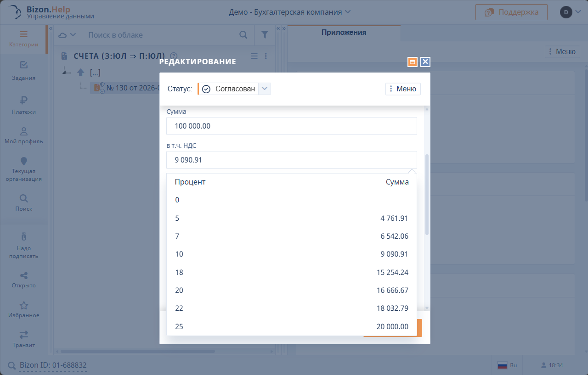Open Меню button in editing dialog
Viewport: 588px width, 375px height.
pyautogui.click(x=403, y=89)
